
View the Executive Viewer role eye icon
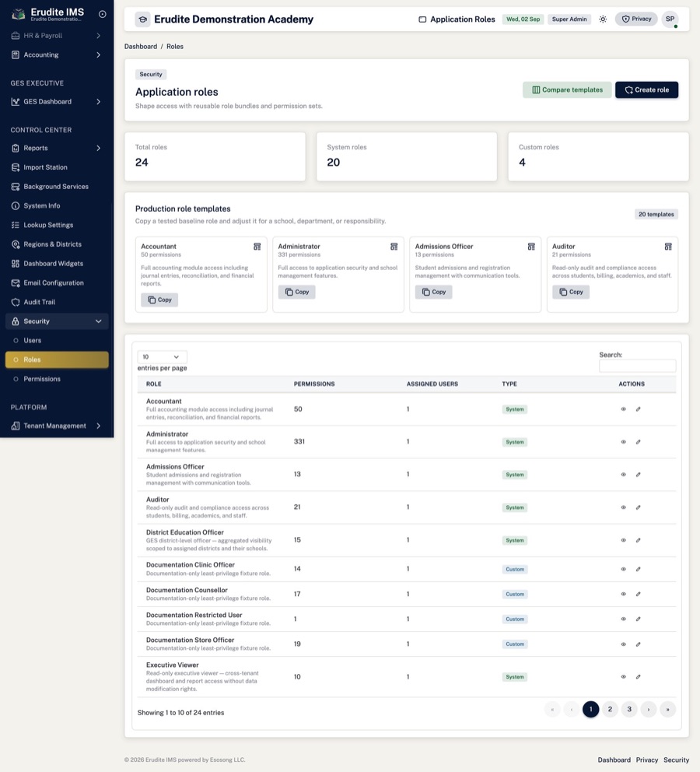pos(623,677)
